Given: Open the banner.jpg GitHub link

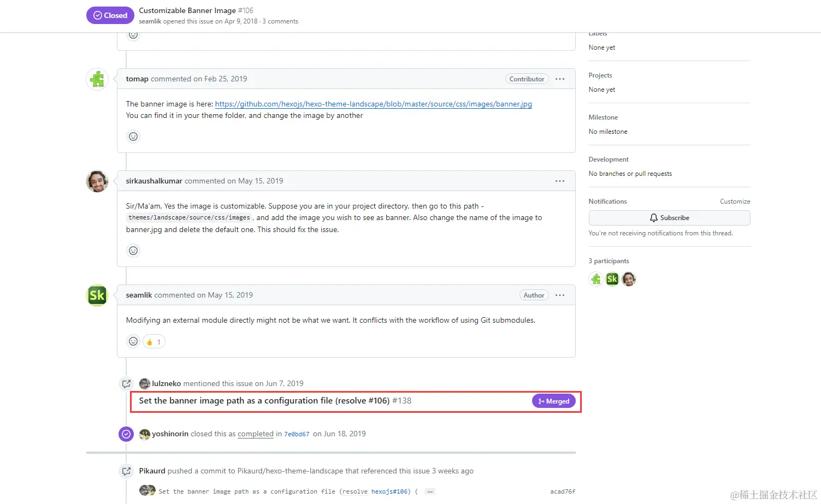Looking at the screenshot, I should 374,104.
